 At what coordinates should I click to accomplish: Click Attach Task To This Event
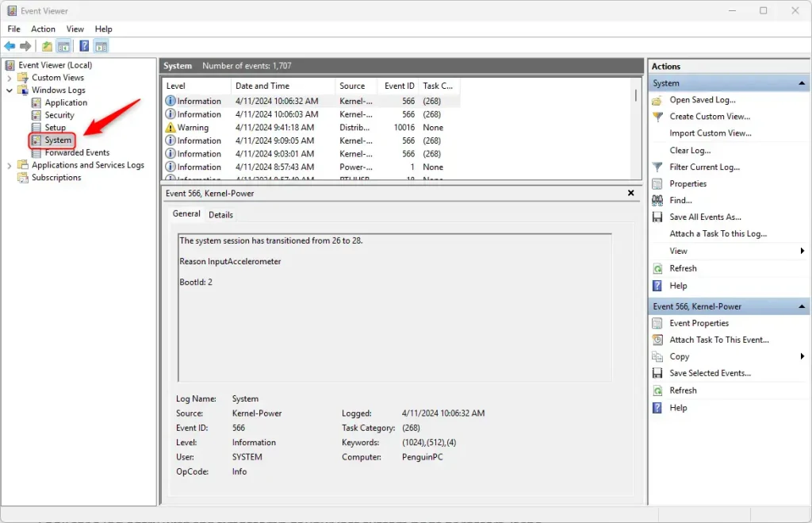coord(718,340)
